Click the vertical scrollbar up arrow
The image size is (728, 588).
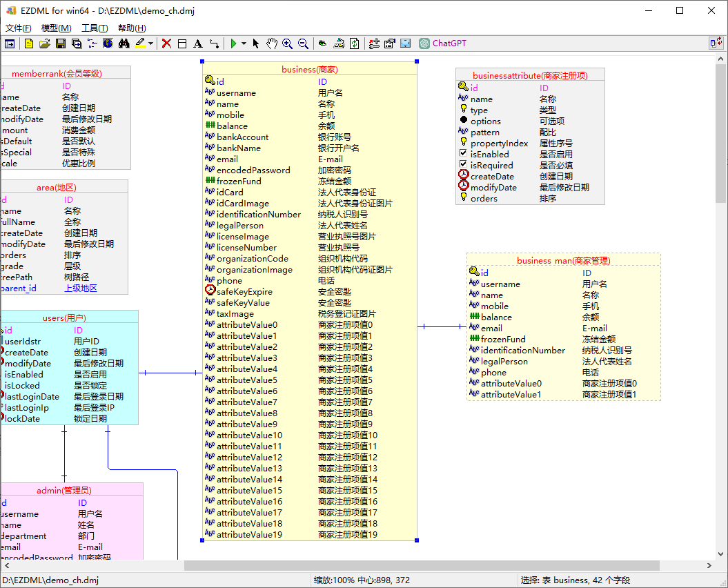[720, 59]
